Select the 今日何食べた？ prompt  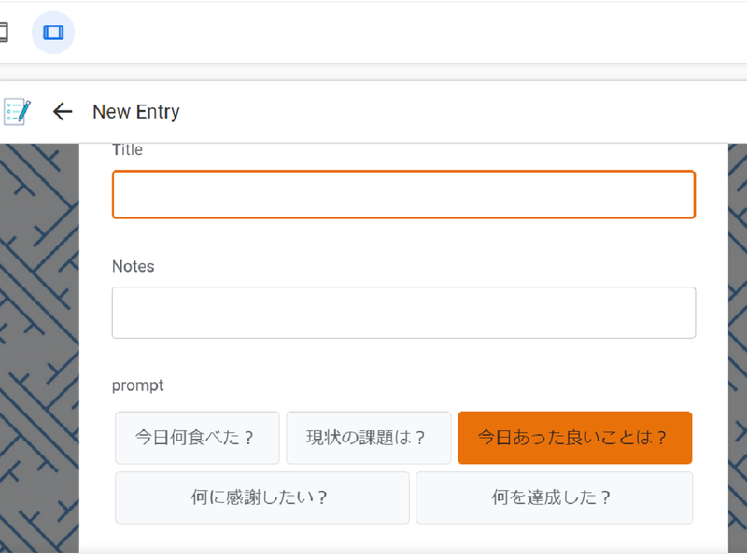[196, 438]
